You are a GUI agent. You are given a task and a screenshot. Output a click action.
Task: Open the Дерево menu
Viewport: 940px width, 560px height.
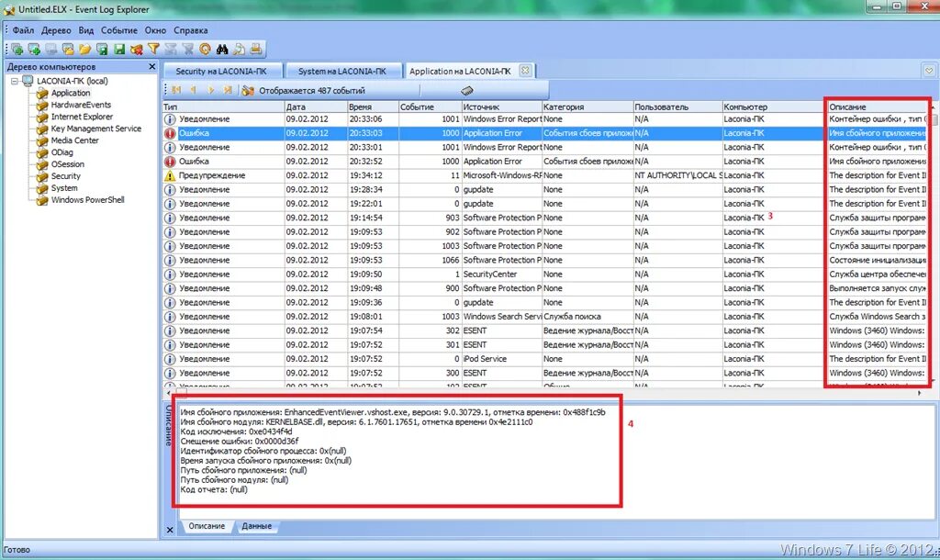click(x=56, y=30)
